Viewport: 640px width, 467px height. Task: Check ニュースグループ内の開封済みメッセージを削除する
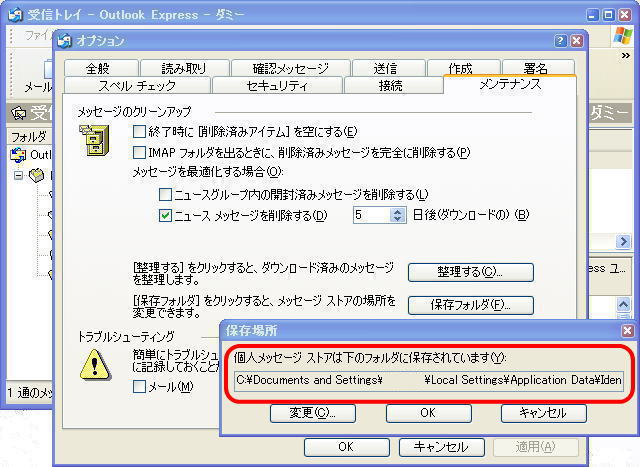coord(165,194)
